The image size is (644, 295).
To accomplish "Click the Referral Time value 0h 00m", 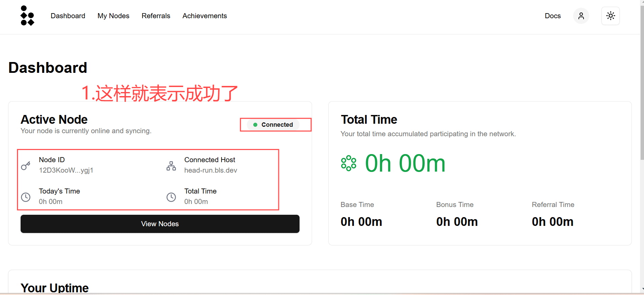I will point(552,222).
